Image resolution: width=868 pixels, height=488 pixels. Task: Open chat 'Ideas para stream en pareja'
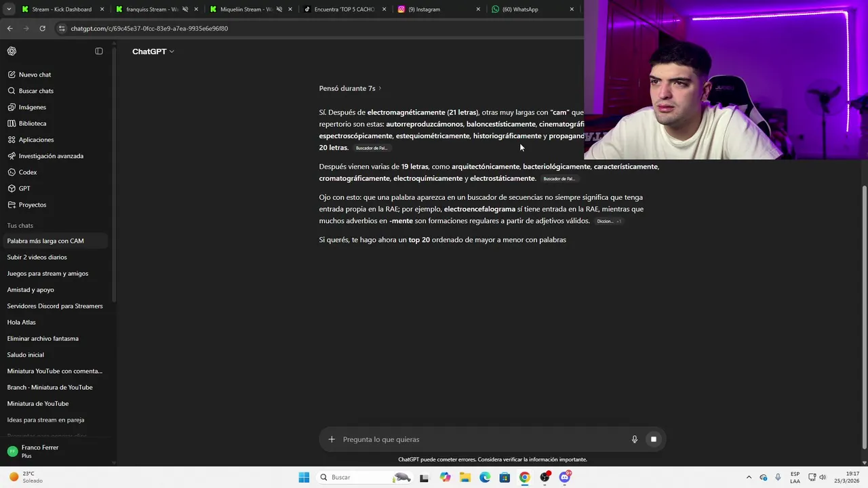54,420
